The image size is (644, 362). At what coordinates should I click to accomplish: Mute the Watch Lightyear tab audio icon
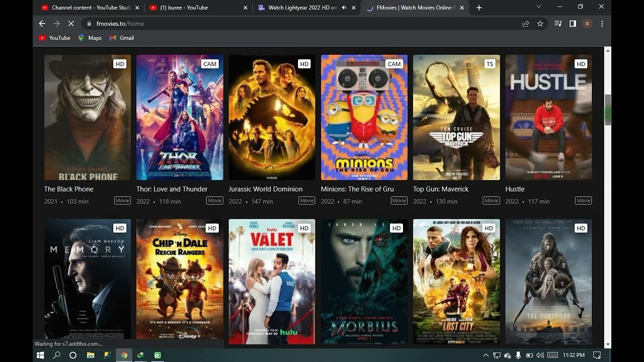click(344, 8)
